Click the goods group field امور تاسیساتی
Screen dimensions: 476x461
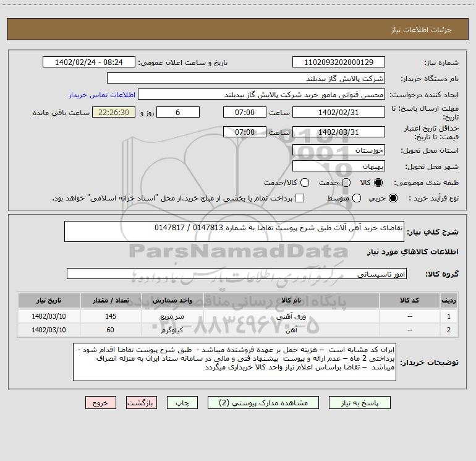pyautogui.click(x=237, y=274)
